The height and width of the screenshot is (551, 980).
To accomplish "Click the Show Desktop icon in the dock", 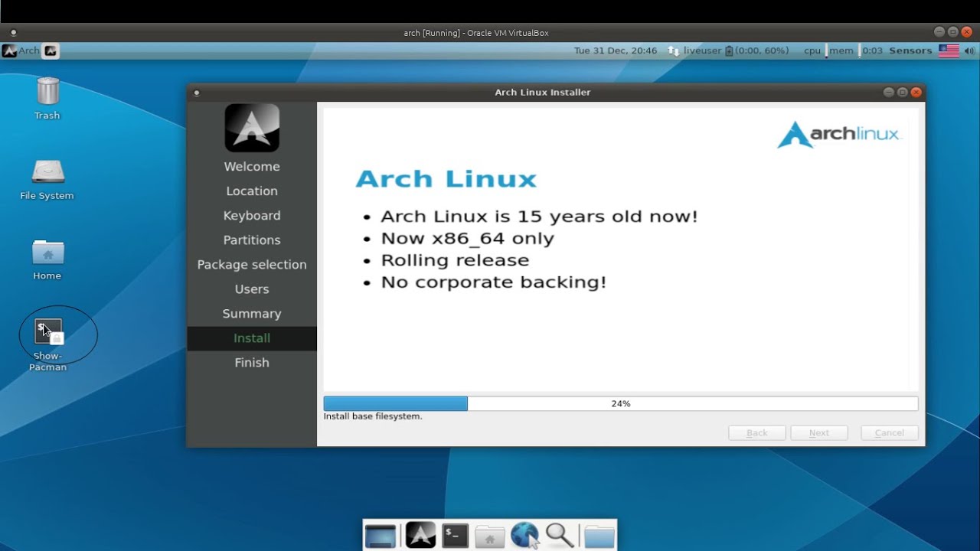I will (381, 536).
